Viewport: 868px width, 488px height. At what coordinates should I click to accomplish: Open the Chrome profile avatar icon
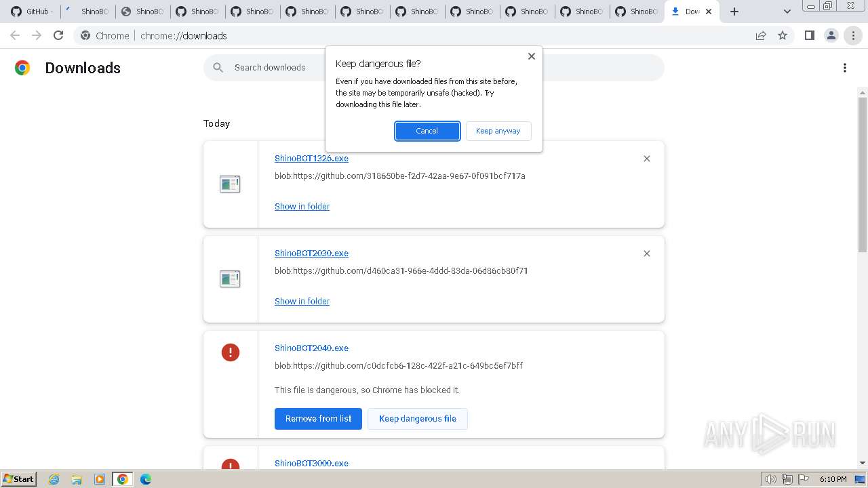(831, 35)
